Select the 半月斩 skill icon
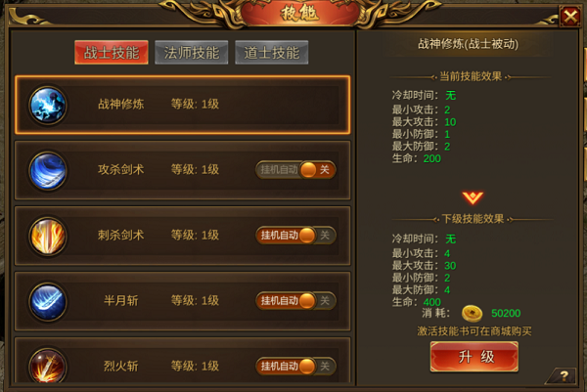Screen dimensions: 587x392 pos(48,301)
